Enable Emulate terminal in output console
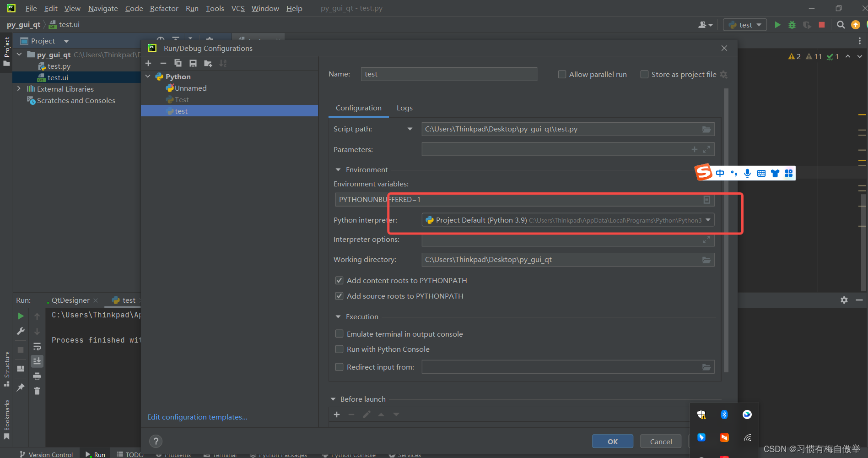The image size is (868, 458). (x=339, y=333)
